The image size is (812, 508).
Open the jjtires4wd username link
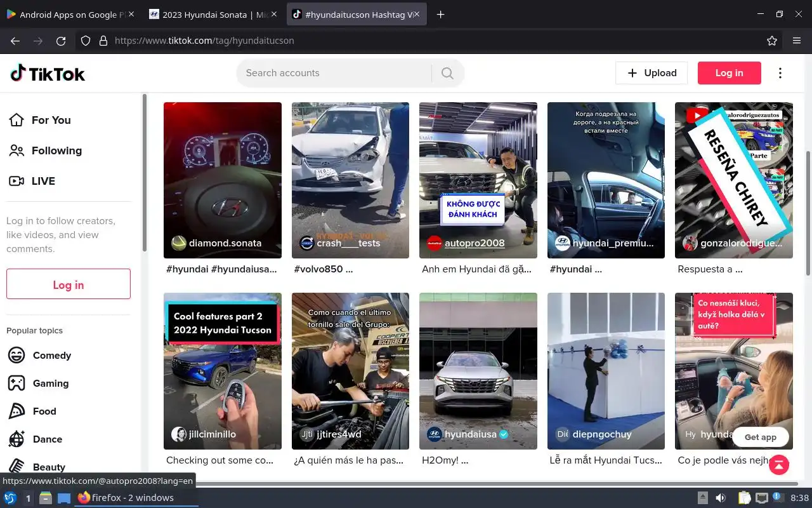pyautogui.click(x=339, y=434)
